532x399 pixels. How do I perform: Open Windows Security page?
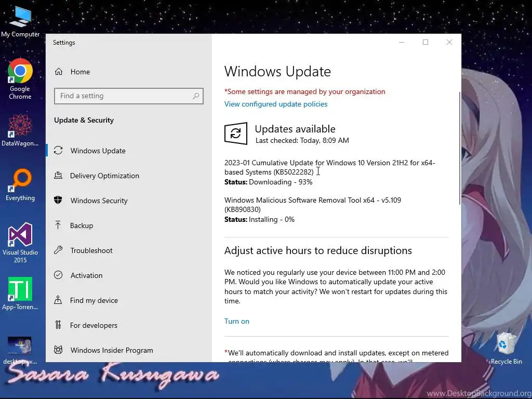tap(129, 201)
